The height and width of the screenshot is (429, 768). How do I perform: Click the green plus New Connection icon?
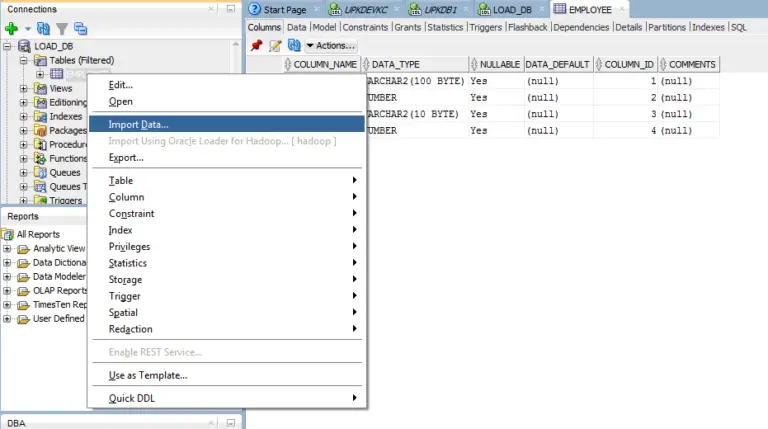(x=11, y=29)
